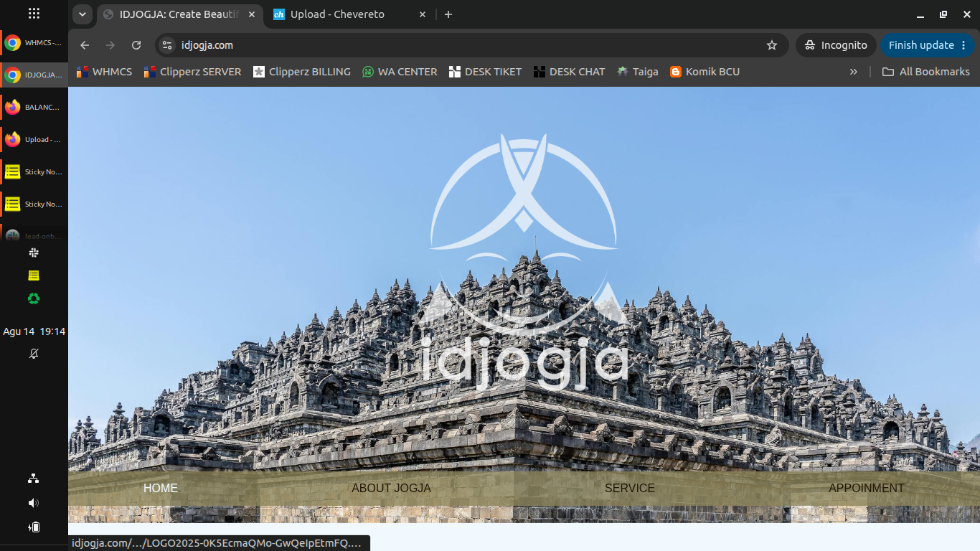
Task: Open the Chrome three-dot menu
Action: pos(963,45)
